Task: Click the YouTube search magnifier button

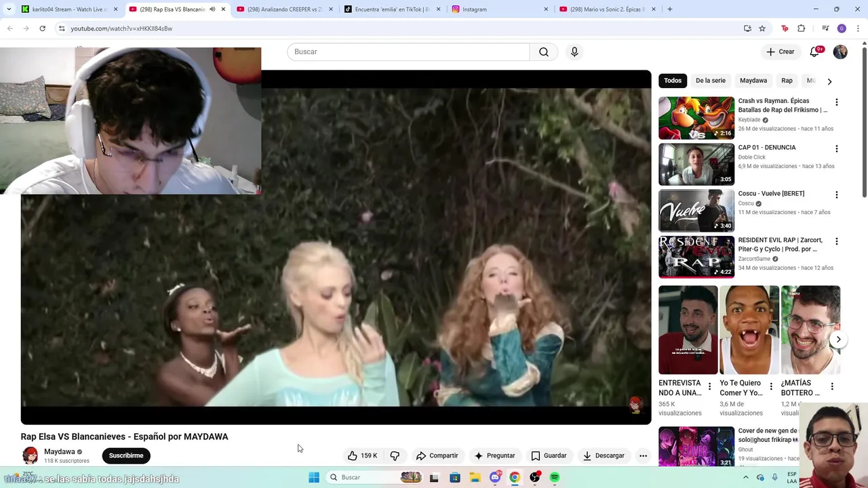Action: tap(544, 52)
